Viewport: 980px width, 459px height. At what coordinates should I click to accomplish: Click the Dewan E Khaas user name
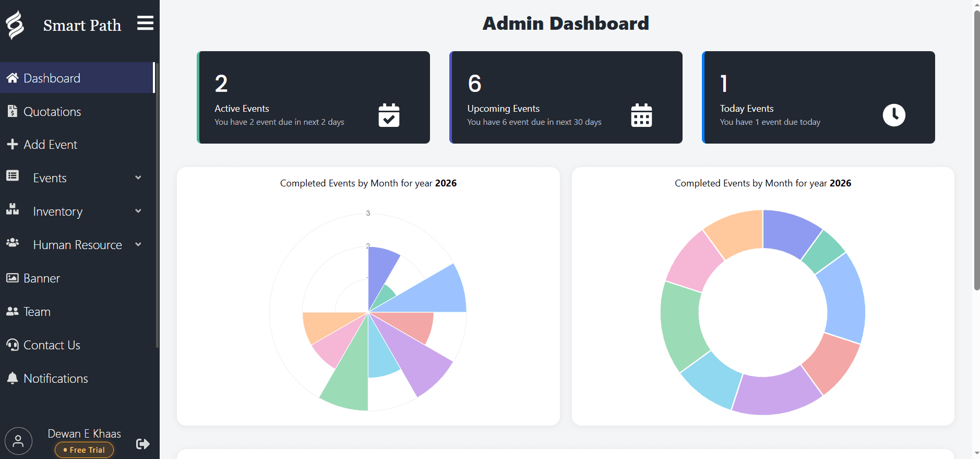[85, 433]
